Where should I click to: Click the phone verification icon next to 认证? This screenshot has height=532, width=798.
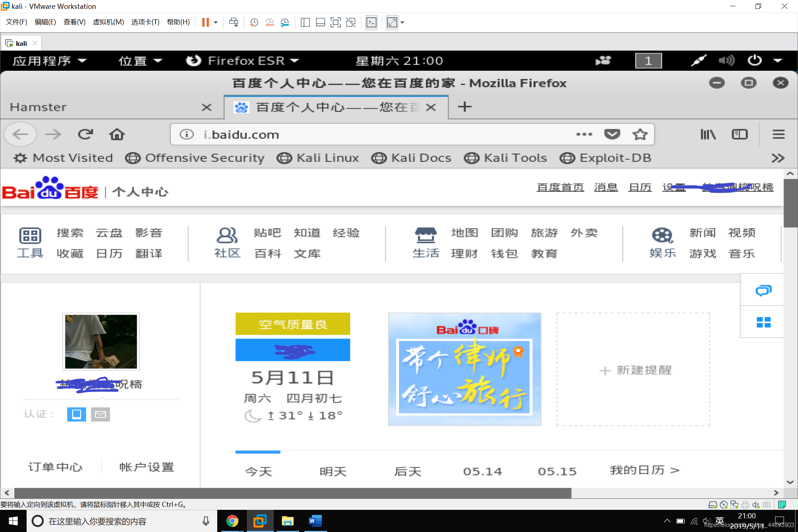pyautogui.click(x=76, y=414)
